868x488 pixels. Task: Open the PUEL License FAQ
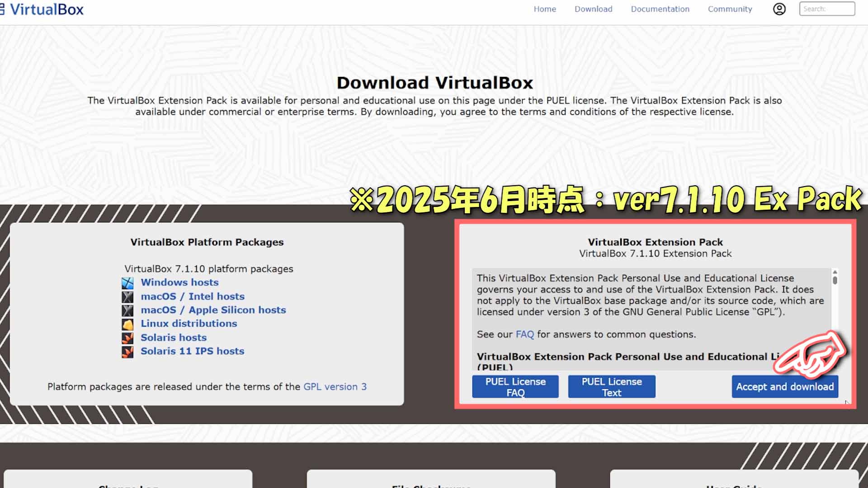pyautogui.click(x=515, y=386)
